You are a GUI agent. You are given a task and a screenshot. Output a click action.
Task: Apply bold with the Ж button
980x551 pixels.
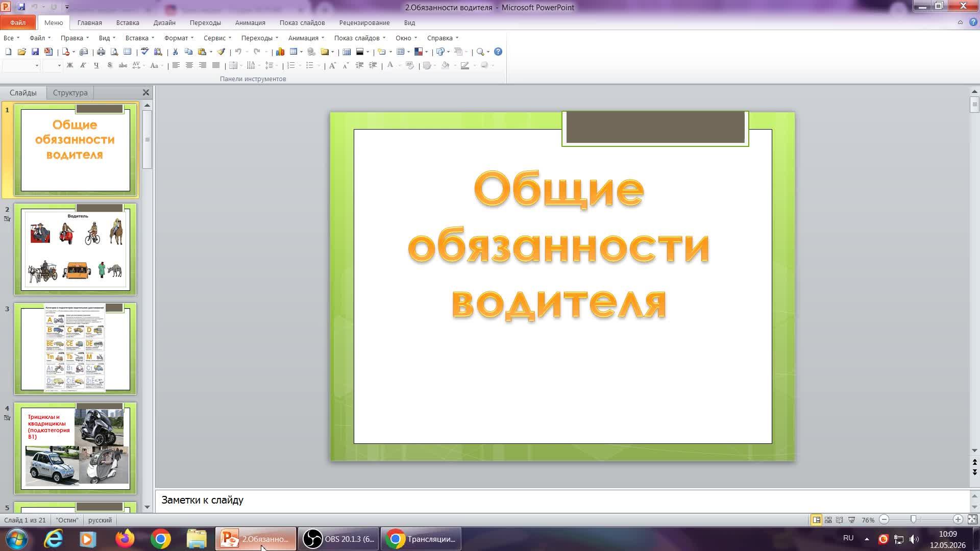tap(70, 65)
